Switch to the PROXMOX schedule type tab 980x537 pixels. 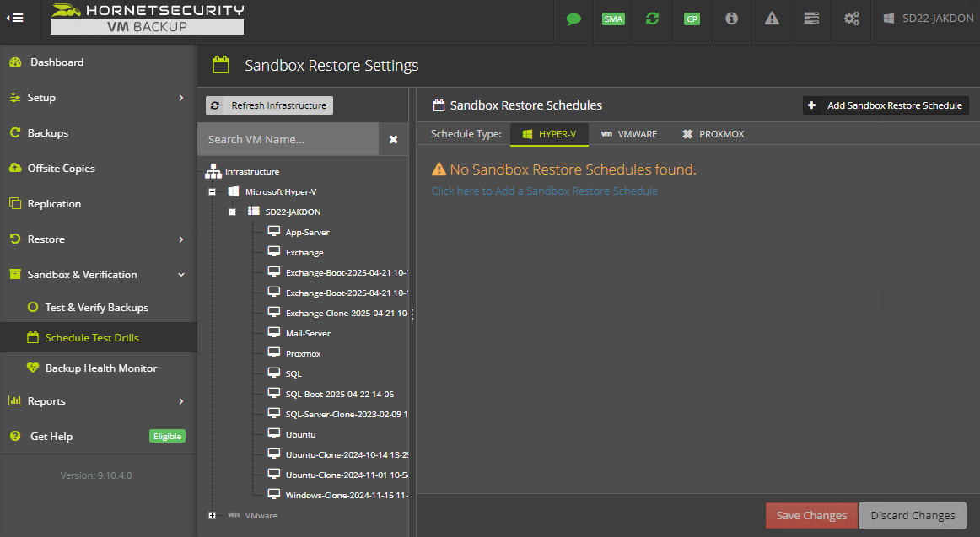tap(713, 134)
